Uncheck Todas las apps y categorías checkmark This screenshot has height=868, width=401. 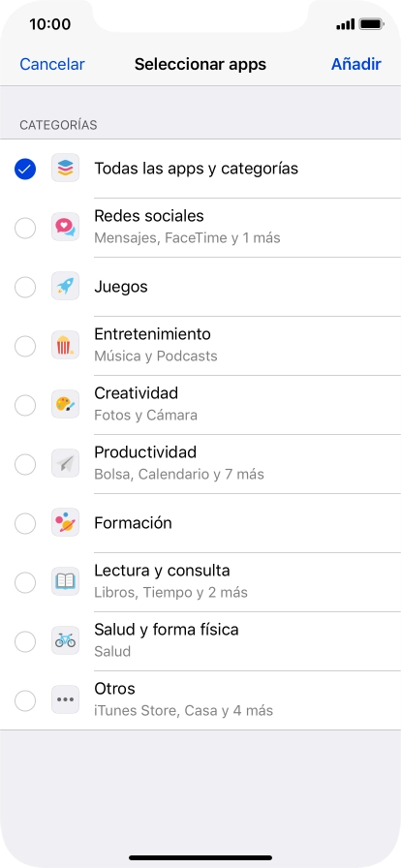(25, 170)
